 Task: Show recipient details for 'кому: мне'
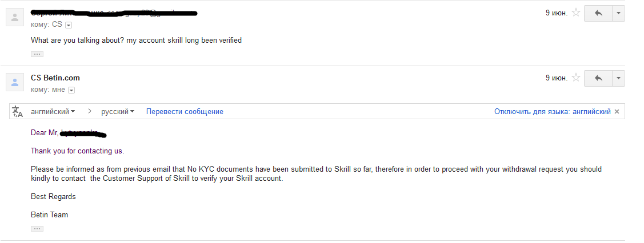coord(71,90)
